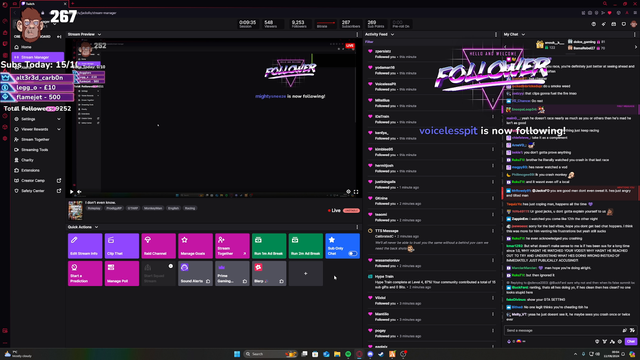Expand the Activity Feed panel dropdown
This screenshot has height=360, width=640.
[x=392, y=34]
